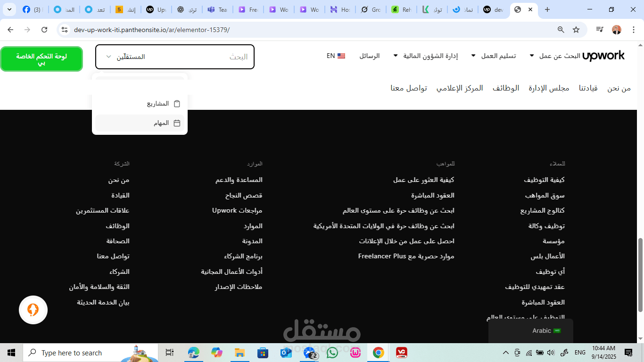Open the media control icon in Chrome toolbar

coord(600,30)
